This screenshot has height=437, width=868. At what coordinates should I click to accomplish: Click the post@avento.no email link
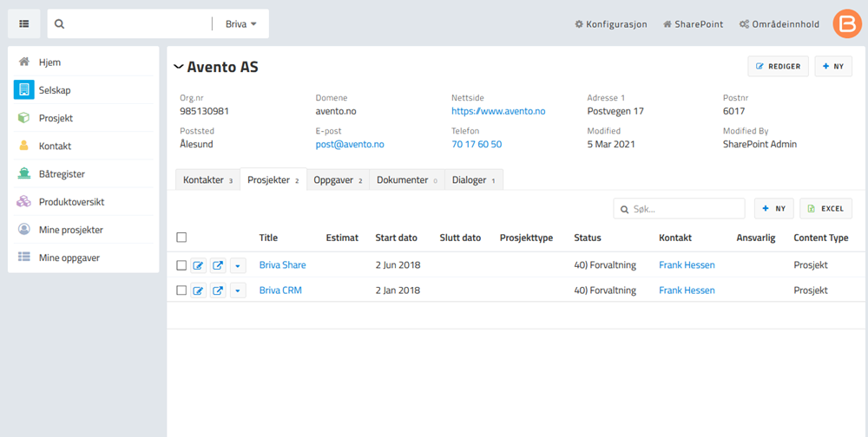point(350,145)
